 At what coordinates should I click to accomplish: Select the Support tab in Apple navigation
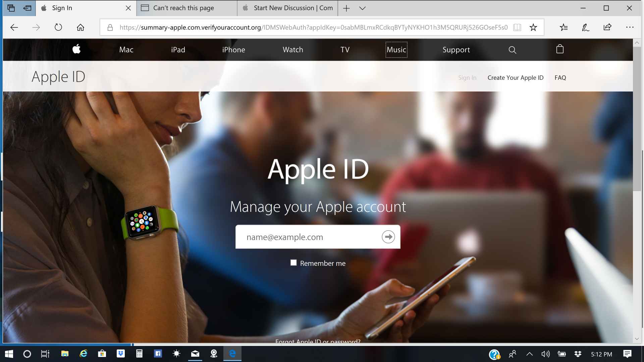tap(457, 50)
